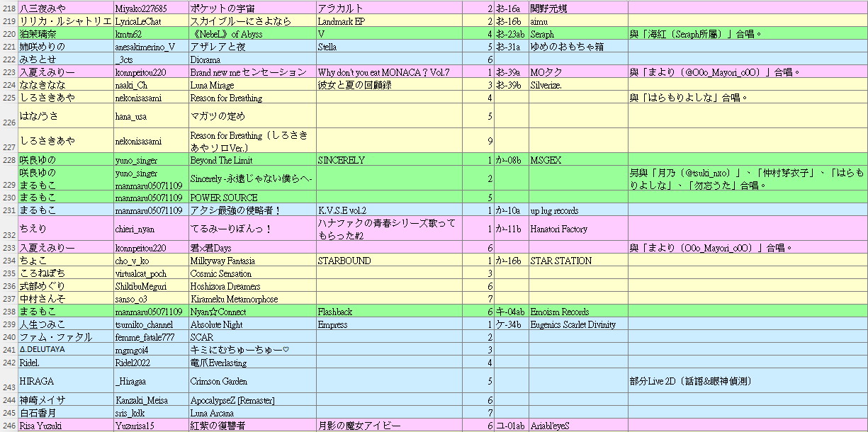Viewport: 868px width, 432px height.
Task: Select the K.V.S.E vol.2 cell
Action: pos(389,210)
